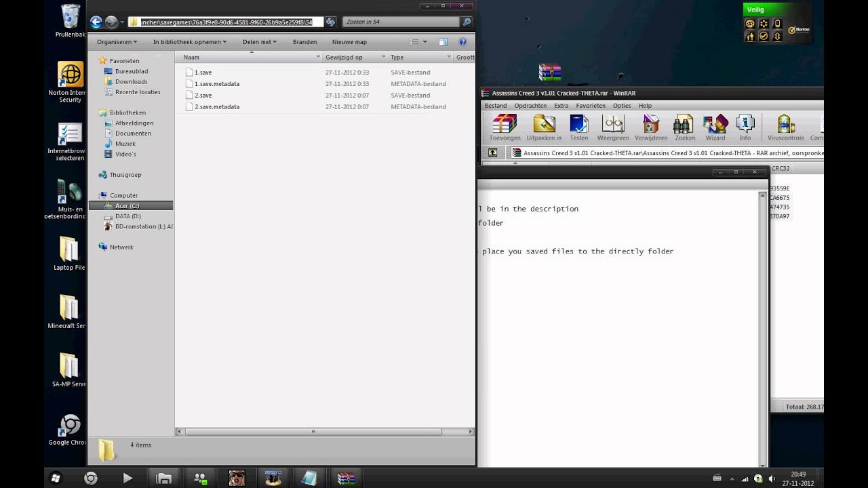Click the WinRAR taskbar icon
This screenshot has width=868, height=488.
[x=346, y=478]
